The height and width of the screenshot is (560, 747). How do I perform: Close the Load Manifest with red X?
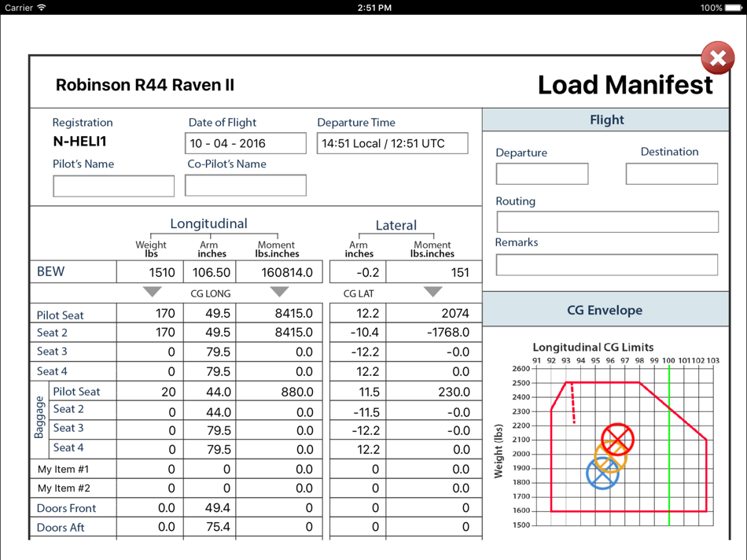point(717,58)
